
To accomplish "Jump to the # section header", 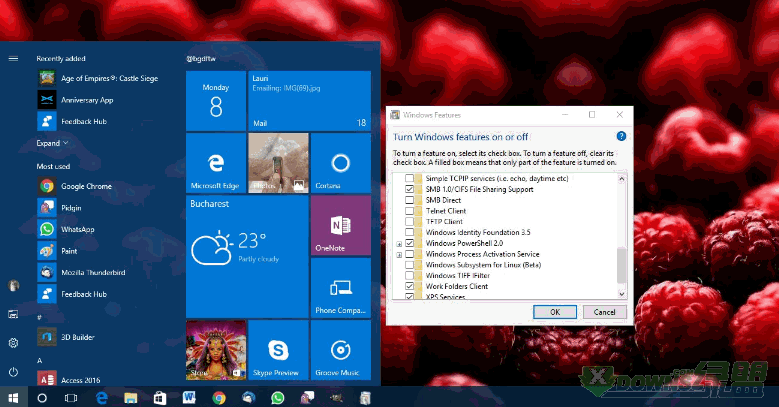I will (x=39, y=317).
